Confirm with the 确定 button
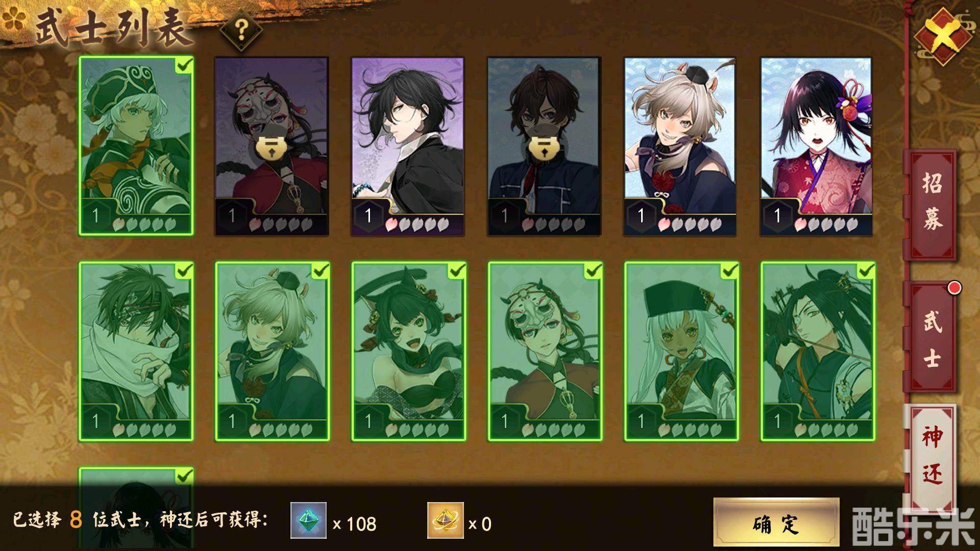The image size is (980, 551). coord(776,522)
